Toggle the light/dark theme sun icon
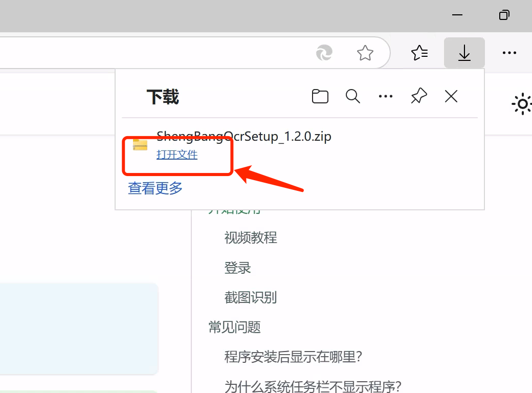Viewport: 532px width, 393px height. click(x=522, y=104)
